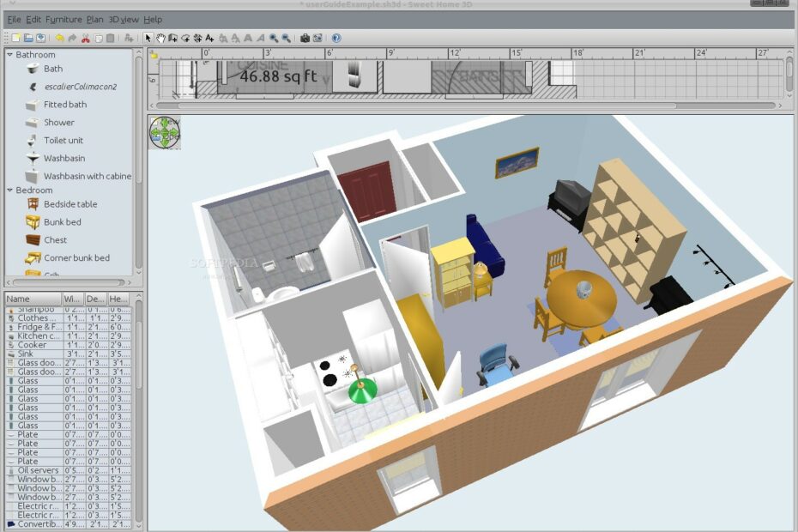Screen dimensions: 798x532
Task: Select Corner bunk bed in the catalog
Action: [76, 257]
